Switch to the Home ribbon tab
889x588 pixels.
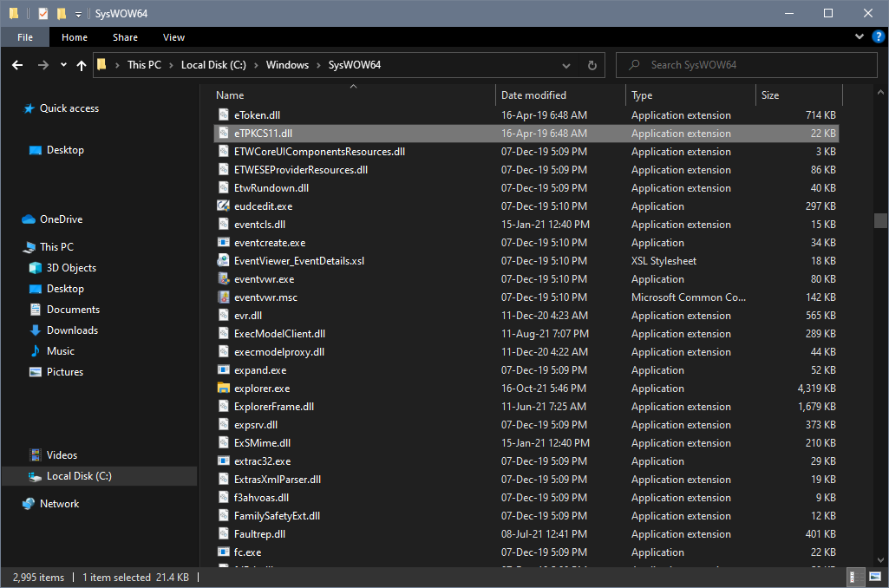[75, 37]
